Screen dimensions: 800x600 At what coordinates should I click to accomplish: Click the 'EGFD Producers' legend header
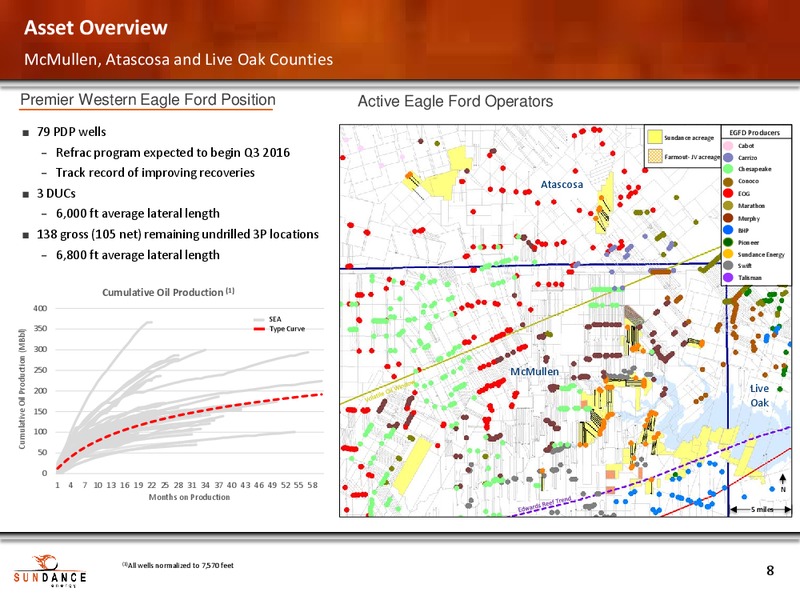pyautogui.click(x=755, y=133)
